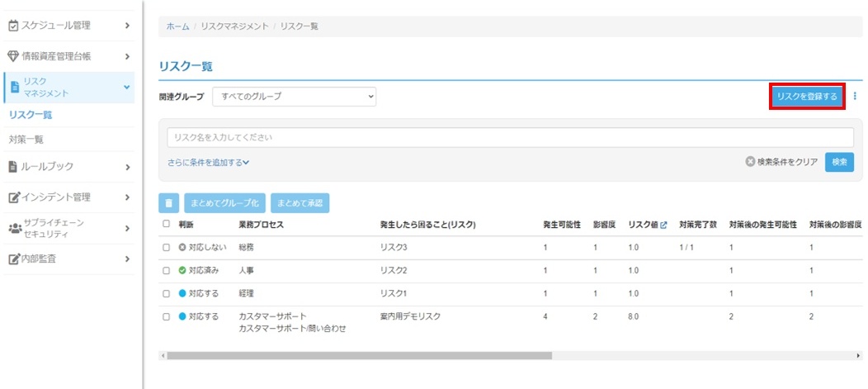Click the people icon for サプライチェーンセキュリティ
This screenshot has height=389, width=868.
pos(15,228)
